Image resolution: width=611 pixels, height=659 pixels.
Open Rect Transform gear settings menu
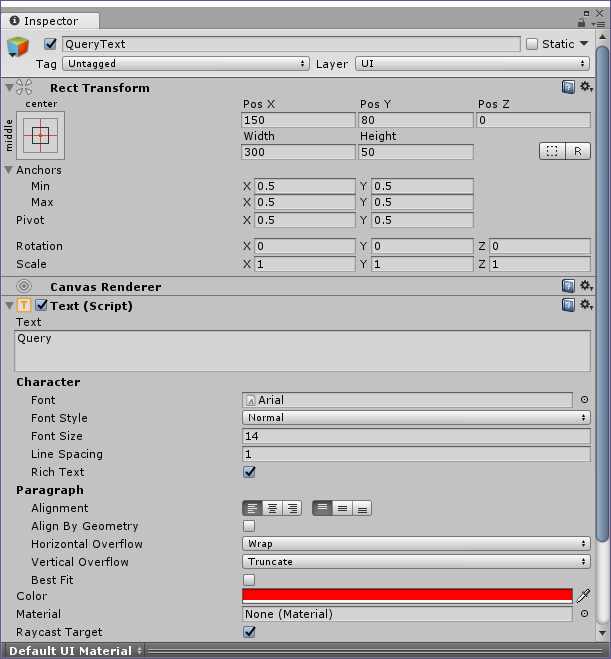[x=586, y=87]
